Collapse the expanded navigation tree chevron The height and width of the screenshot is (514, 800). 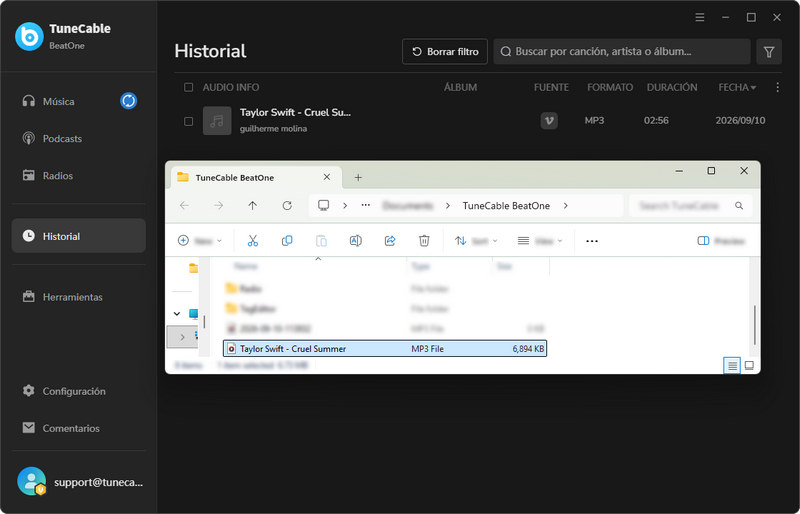pos(177,313)
